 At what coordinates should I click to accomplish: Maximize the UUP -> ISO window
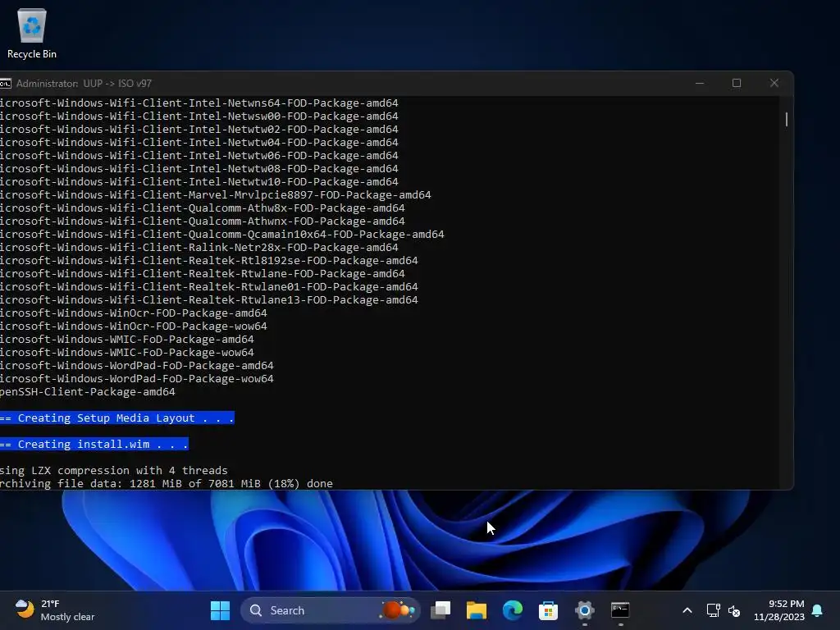click(x=737, y=83)
